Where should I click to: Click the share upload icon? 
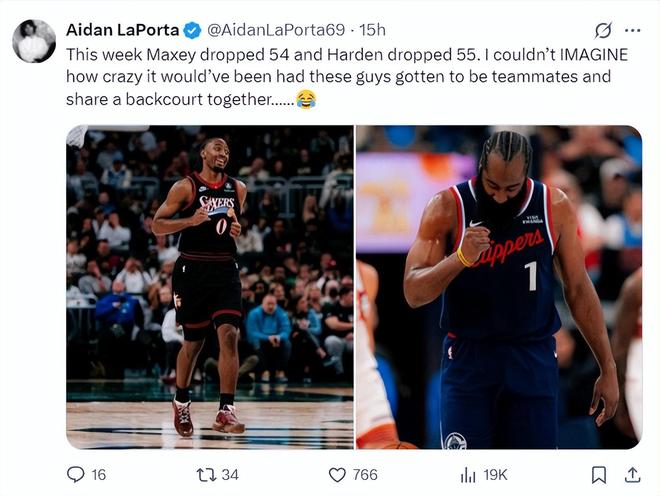click(x=632, y=475)
